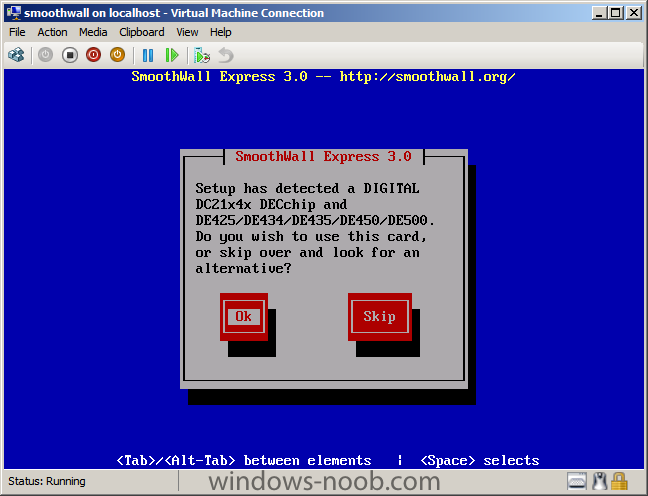
Task: Save VM state with orange power icon
Action: [117, 55]
